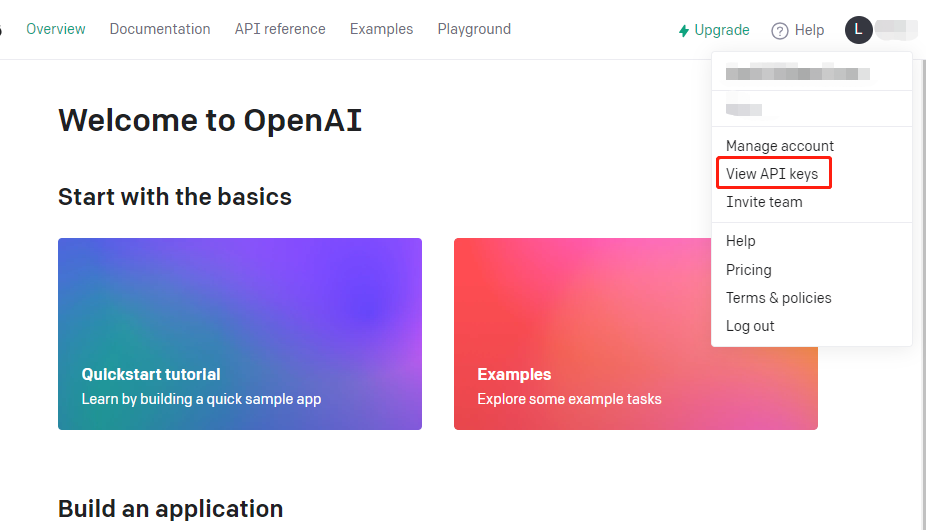Click Log out in the account menu
The height and width of the screenshot is (530, 926).
tap(750, 326)
